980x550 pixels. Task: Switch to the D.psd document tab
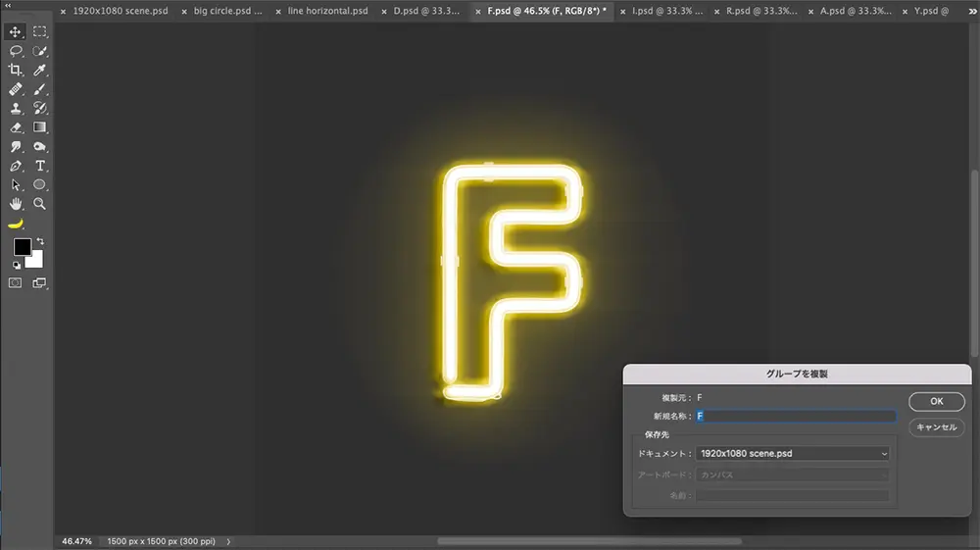[x=425, y=12]
